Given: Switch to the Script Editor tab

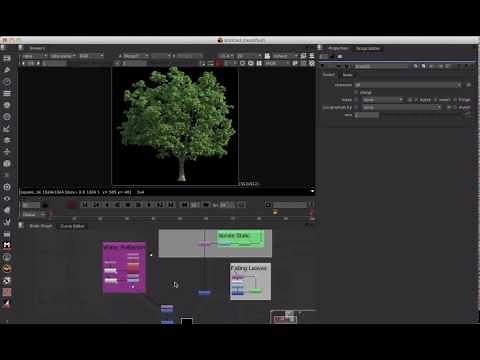Looking at the screenshot, I should (368, 48).
